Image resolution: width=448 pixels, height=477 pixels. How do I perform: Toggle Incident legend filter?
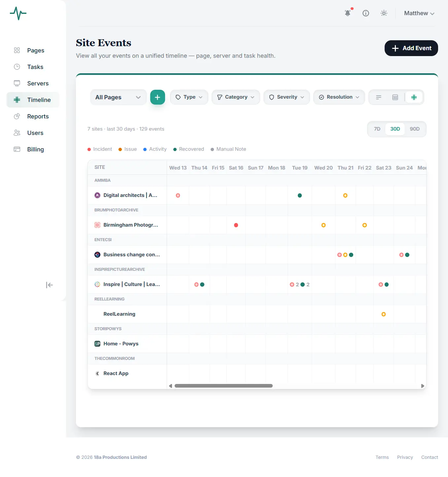(100, 149)
